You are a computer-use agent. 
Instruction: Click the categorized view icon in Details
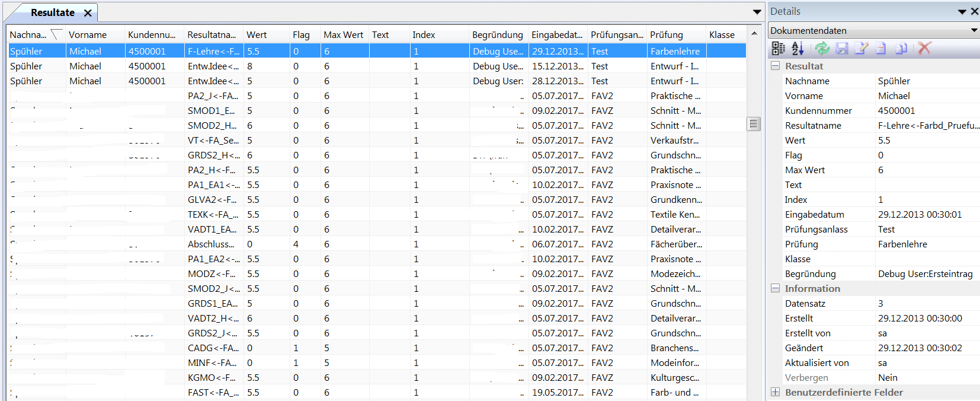tap(778, 49)
